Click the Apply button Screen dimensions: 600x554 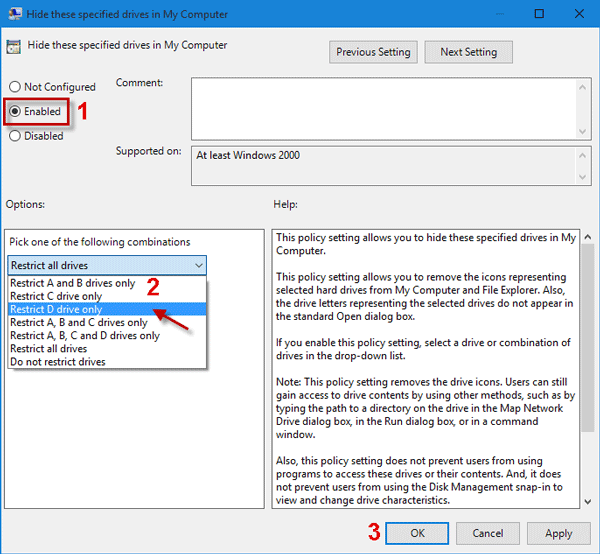558,533
